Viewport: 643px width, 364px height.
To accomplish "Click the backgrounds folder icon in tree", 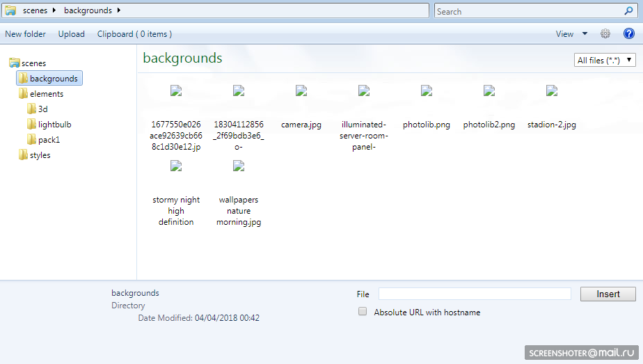I will pyautogui.click(x=24, y=78).
